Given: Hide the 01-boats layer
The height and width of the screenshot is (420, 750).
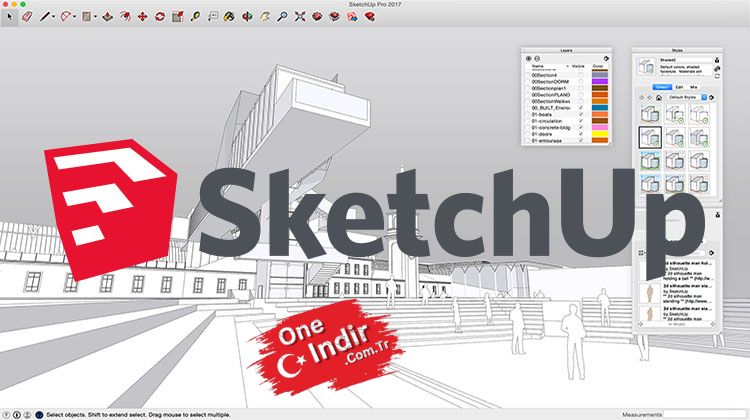Looking at the screenshot, I should (581, 115).
